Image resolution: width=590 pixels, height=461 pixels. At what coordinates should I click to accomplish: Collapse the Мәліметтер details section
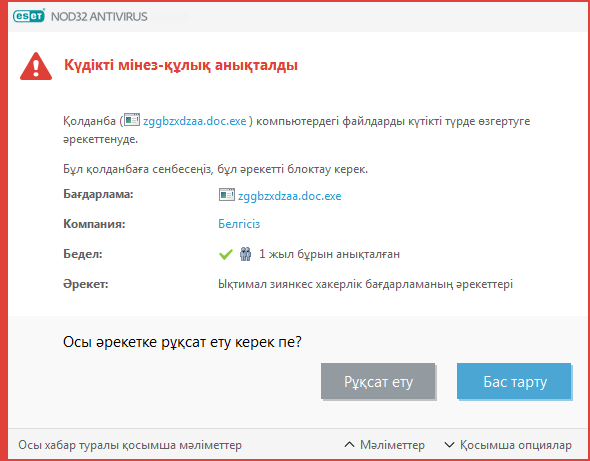click(x=385, y=445)
